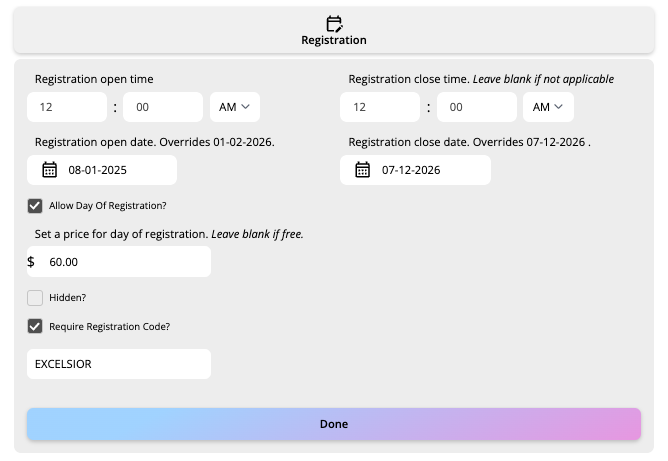Toggle the Allow Day Of Registration checkbox
The height and width of the screenshot is (461, 668).
[x=35, y=206]
